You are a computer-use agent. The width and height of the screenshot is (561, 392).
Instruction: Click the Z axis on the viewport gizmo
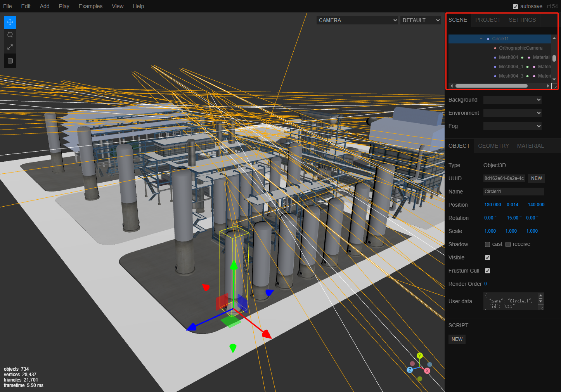[x=410, y=370]
